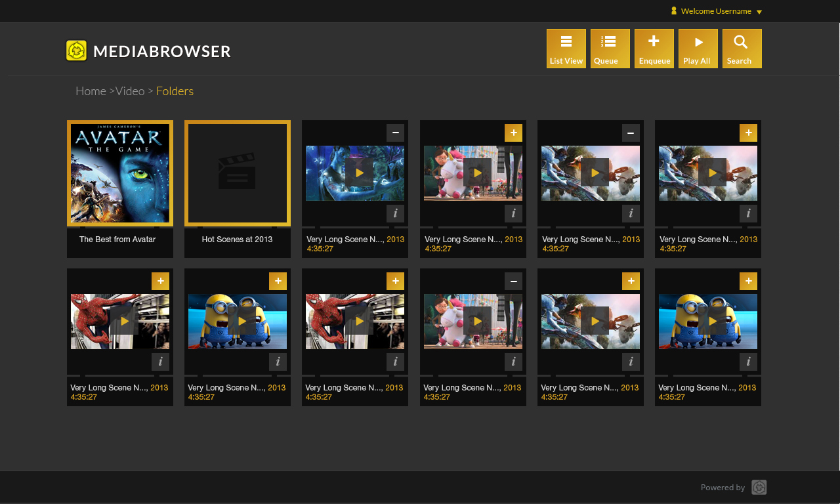Viewport: 840px width, 504px height.
Task: Go to Home in the breadcrumb
Action: pyautogui.click(x=91, y=91)
